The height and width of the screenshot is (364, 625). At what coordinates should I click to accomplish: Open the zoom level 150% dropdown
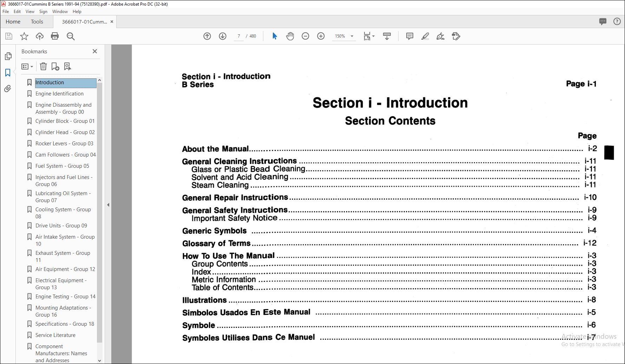click(x=344, y=36)
